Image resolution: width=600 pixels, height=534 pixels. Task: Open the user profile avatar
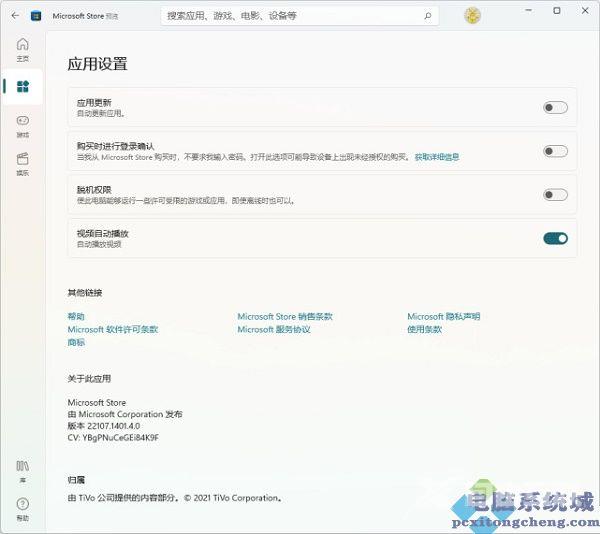pyautogui.click(x=472, y=15)
